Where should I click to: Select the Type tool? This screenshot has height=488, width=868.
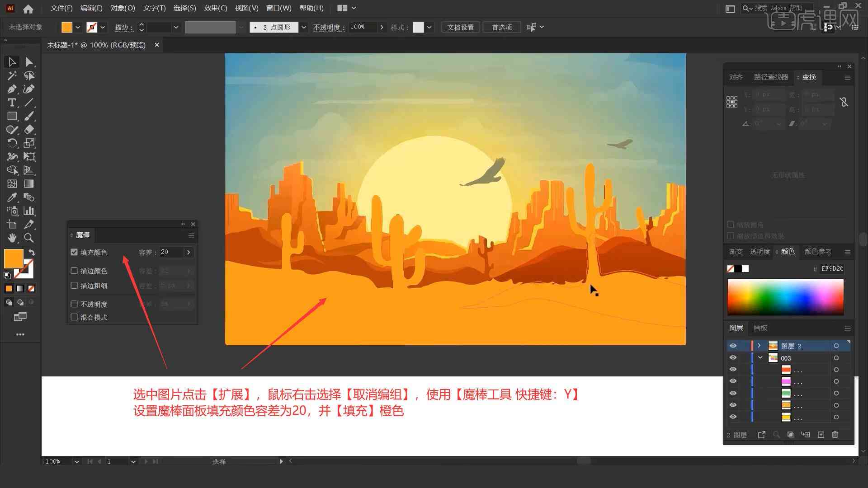tap(11, 103)
